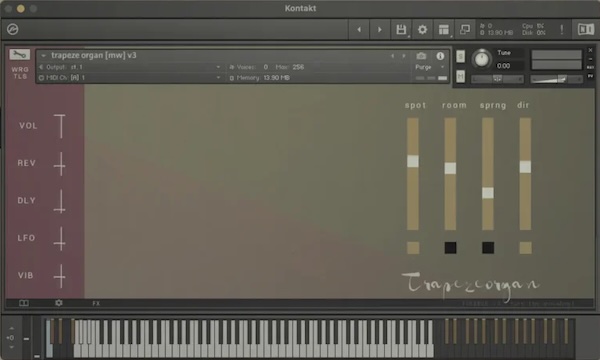The height and width of the screenshot is (360, 600).
Task: Open the Purge dropdown menu
Action: coord(429,67)
